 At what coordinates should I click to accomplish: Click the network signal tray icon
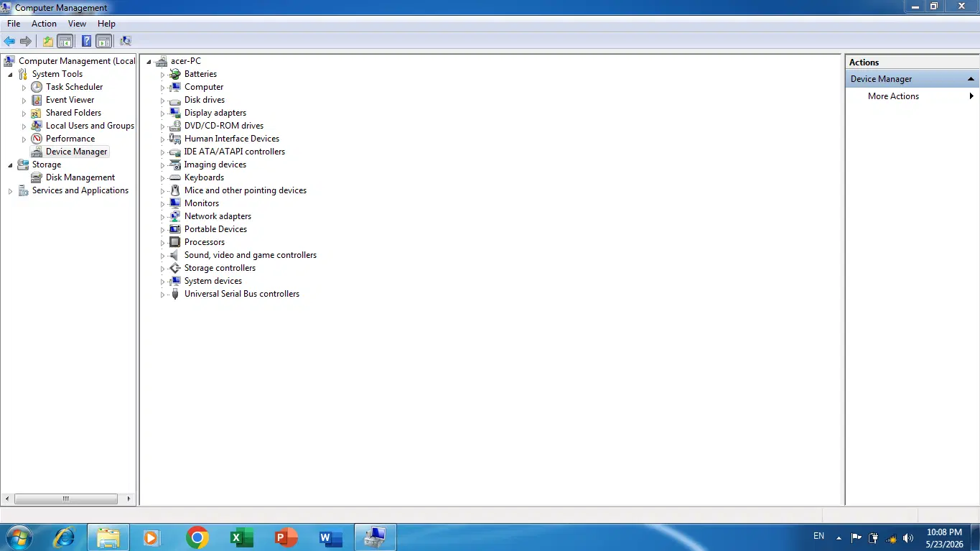(x=891, y=538)
